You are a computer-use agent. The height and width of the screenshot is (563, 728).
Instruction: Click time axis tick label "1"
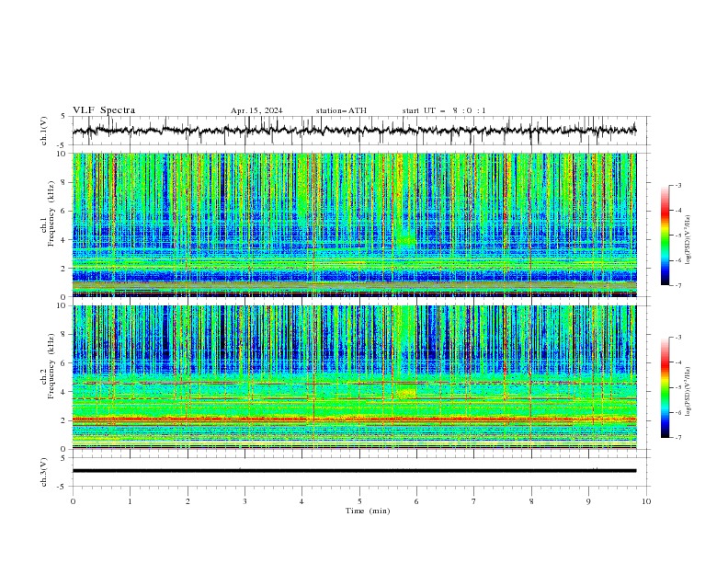click(x=130, y=501)
